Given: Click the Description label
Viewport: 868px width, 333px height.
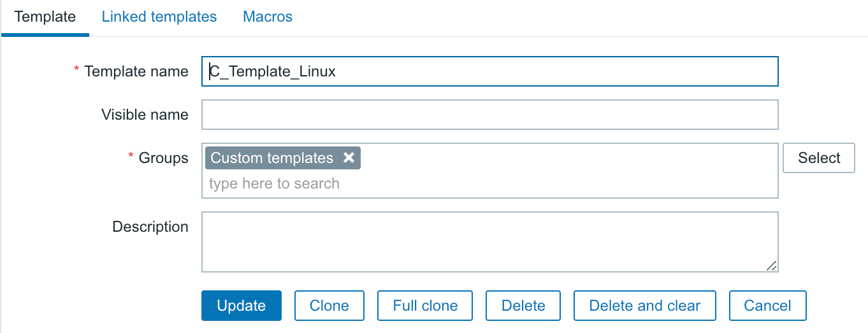Looking at the screenshot, I should click(150, 227).
